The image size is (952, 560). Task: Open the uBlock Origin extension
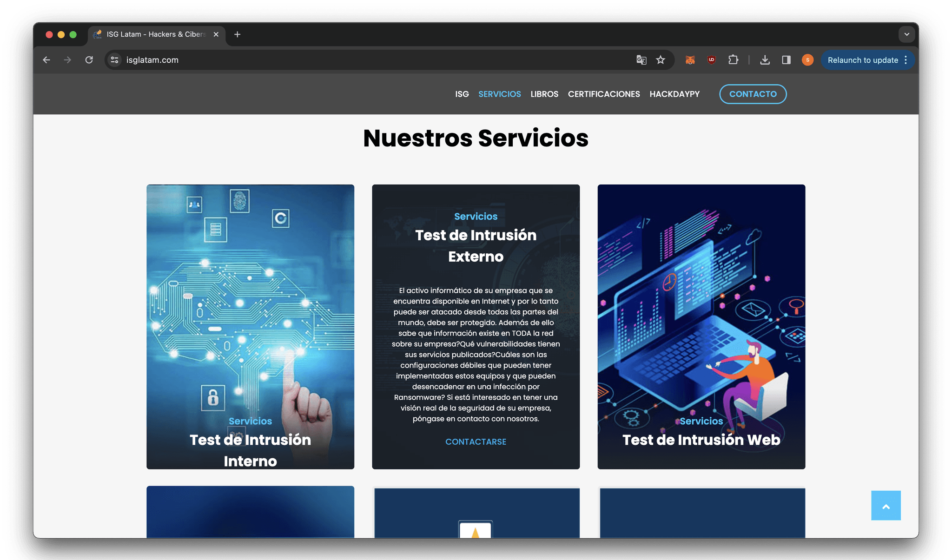(711, 60)
